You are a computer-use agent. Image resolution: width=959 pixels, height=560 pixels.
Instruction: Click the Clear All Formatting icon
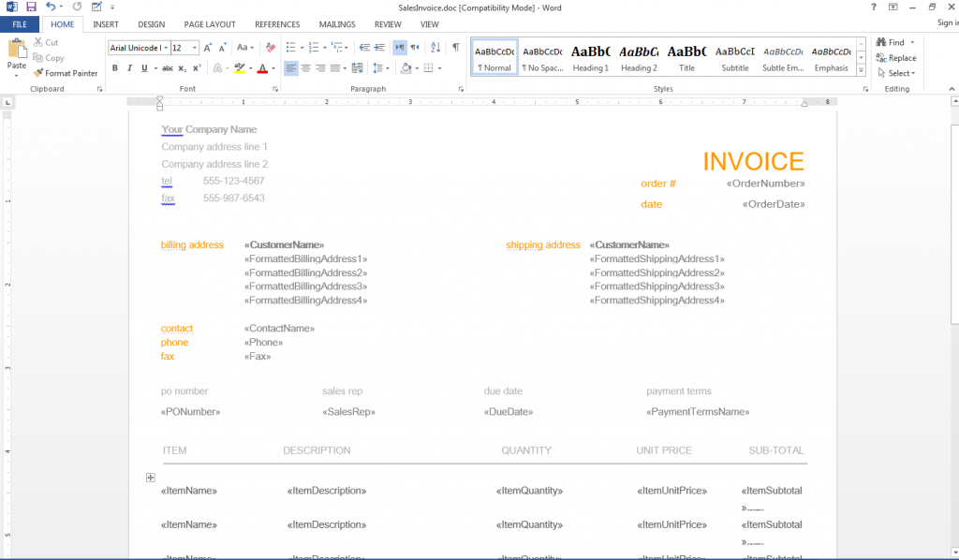[269, 48]
